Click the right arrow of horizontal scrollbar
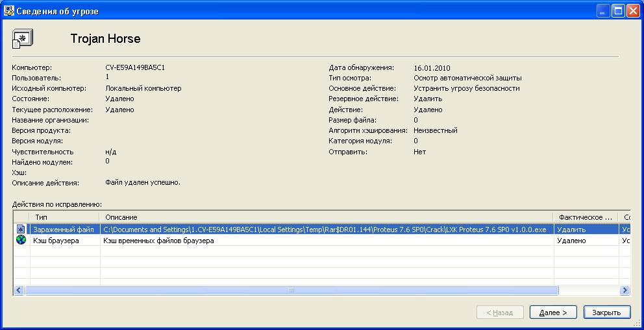Image resolution: width=644 pixels, height=330 pixels. [625, 290]
